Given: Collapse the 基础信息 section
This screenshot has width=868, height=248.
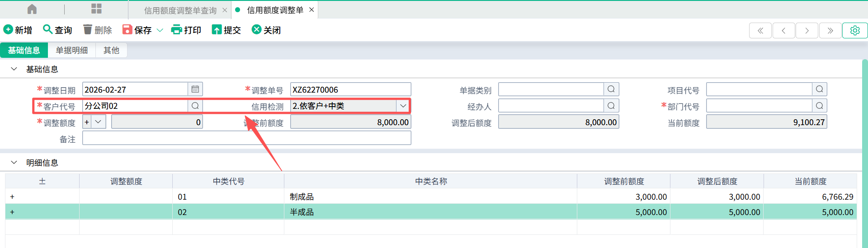Looking at the screenshot, I should pos(14,69).
